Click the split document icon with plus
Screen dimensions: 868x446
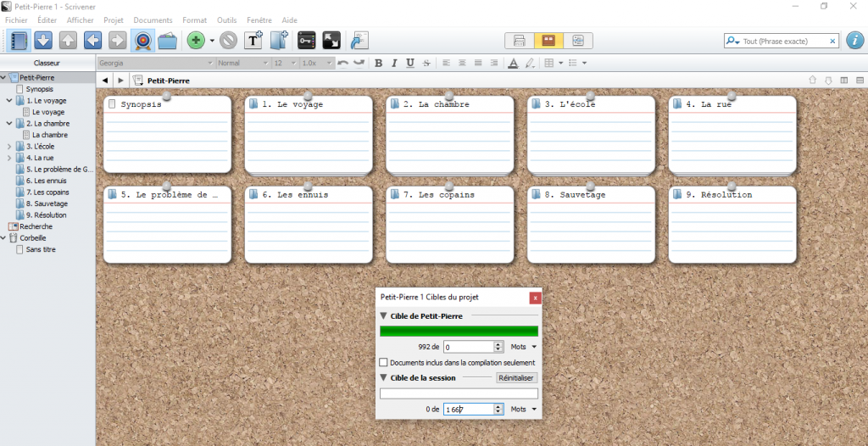coord(279,41)
